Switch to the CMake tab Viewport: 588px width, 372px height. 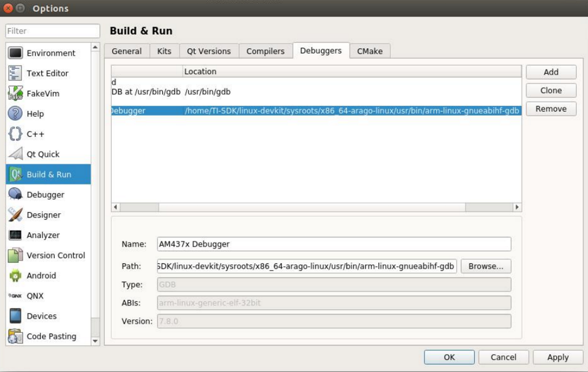pos(370,51)
